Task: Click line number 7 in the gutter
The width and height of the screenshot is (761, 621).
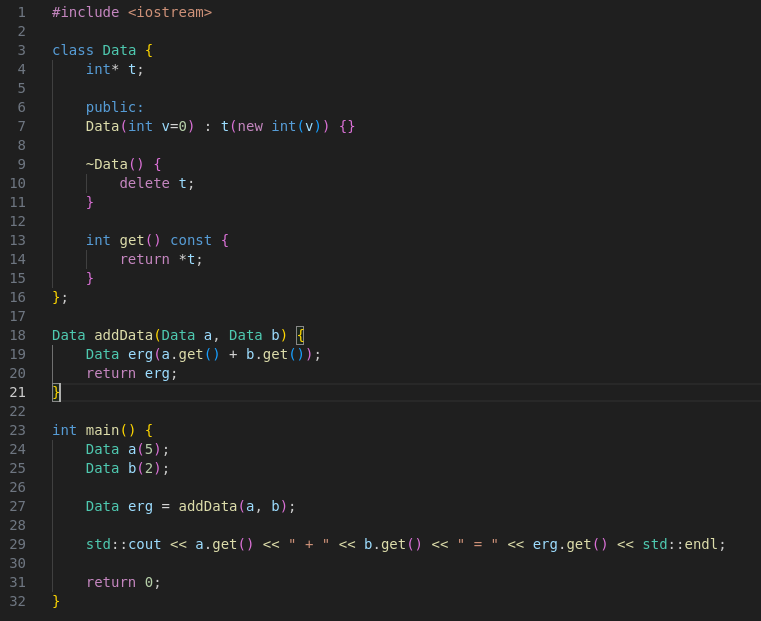Action: point(21,126)
